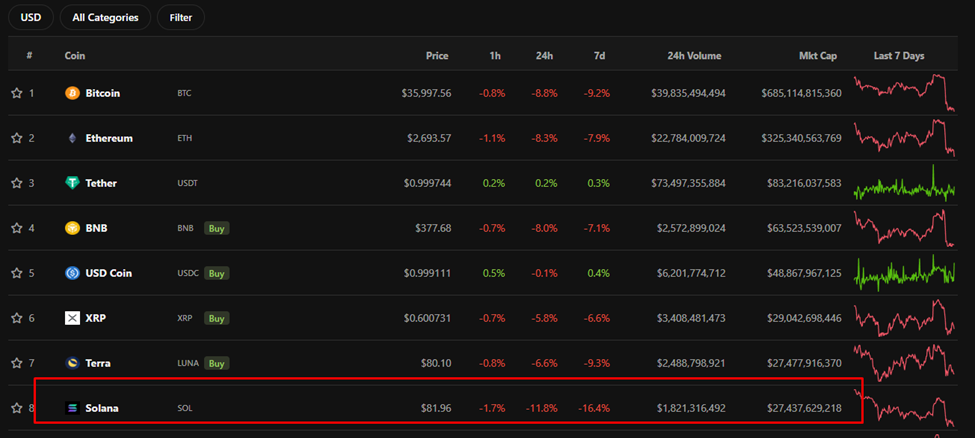
Task: Open the USD Coin name link
Action: point(108,273)
